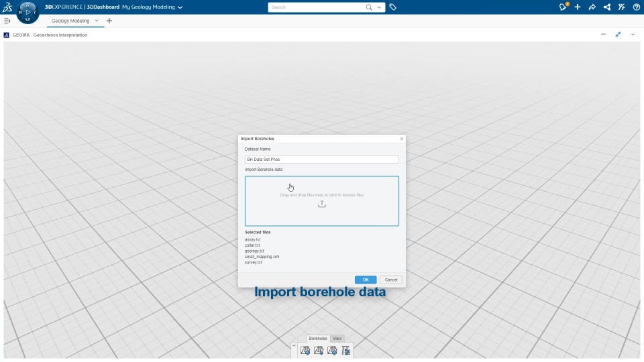Screen dimensions: 644x362
Task: Click the first import boreholes icon
Action: (305, 351)
